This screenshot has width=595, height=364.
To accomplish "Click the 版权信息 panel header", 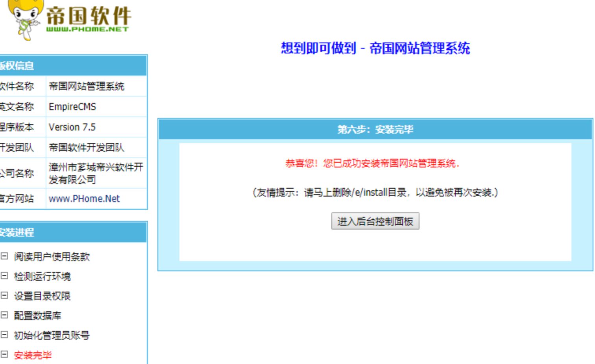I will [x=73, y=66].
